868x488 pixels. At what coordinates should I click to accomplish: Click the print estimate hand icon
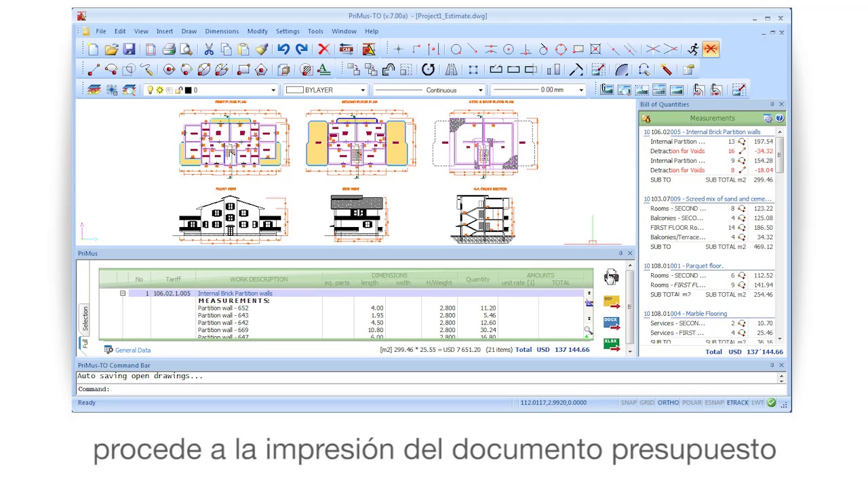pos(611,277)
